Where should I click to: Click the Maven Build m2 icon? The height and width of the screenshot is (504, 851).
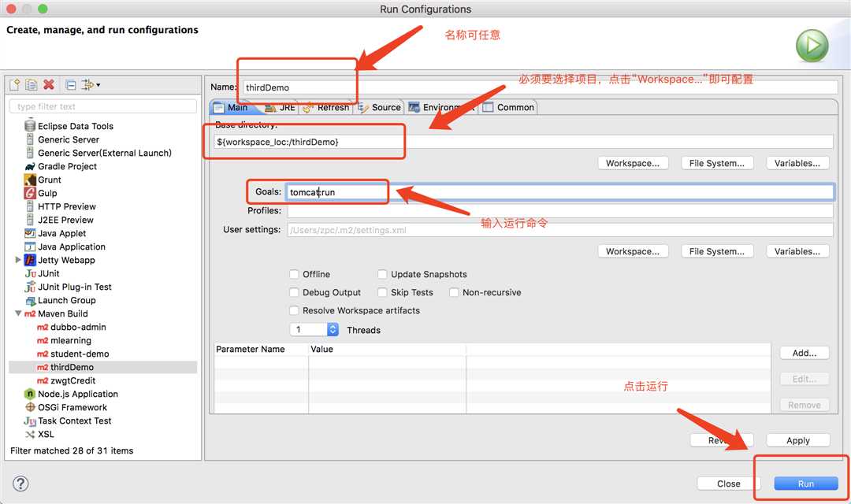tap(30, 313)
